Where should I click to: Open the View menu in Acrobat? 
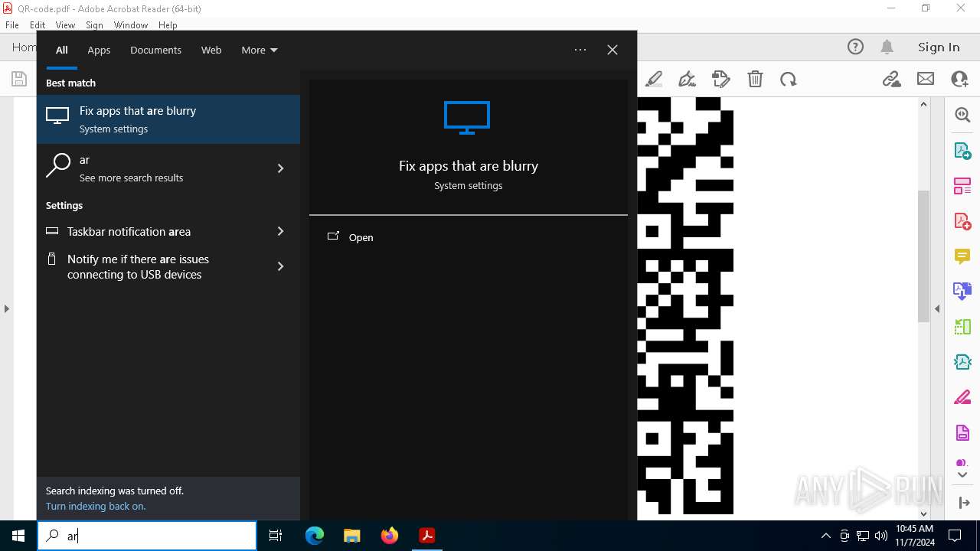[x=65, y=25]
